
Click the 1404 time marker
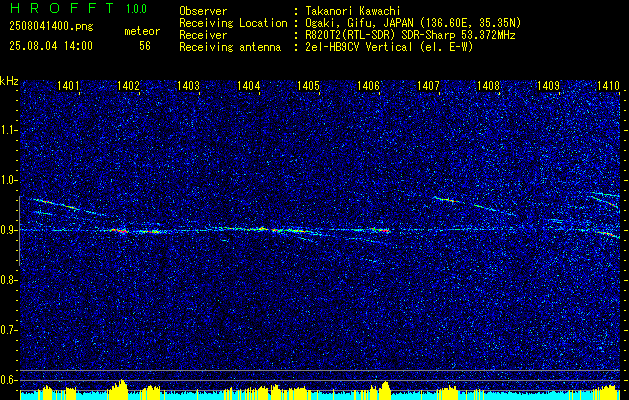(248, 85)
